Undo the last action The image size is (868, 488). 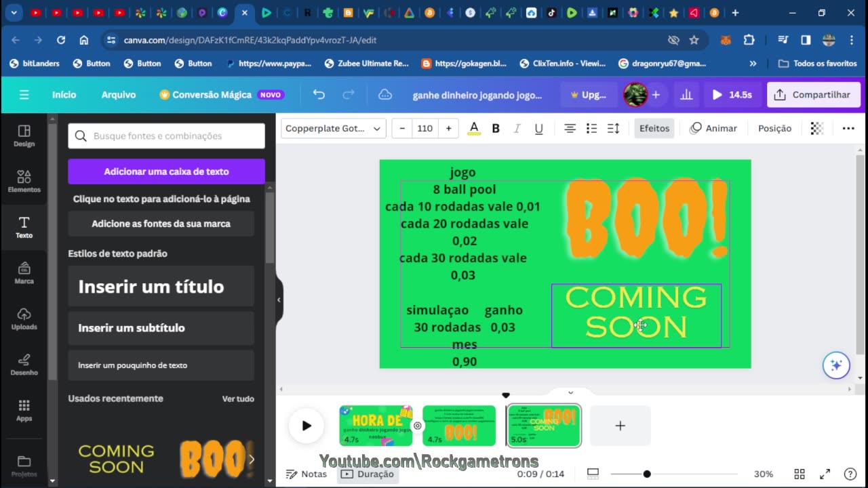[319, 95]
